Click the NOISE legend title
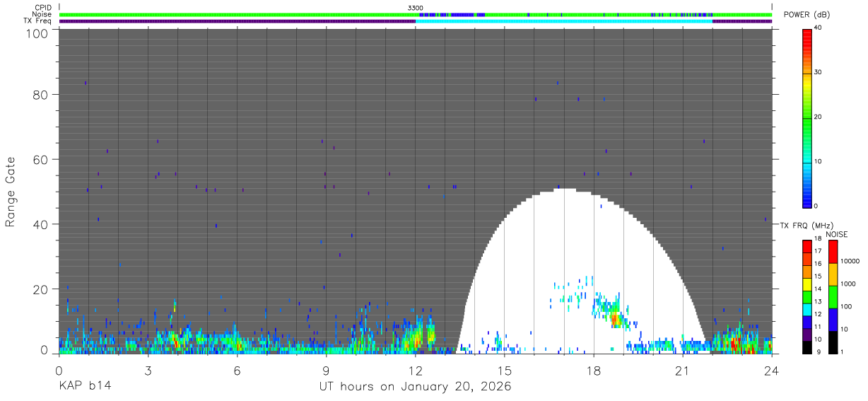 pyautogui.click(x=837, y=234)
